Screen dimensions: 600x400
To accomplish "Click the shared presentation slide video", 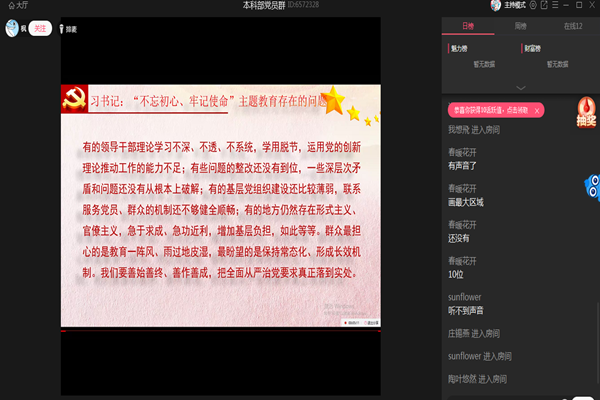I will coord(221,206).
